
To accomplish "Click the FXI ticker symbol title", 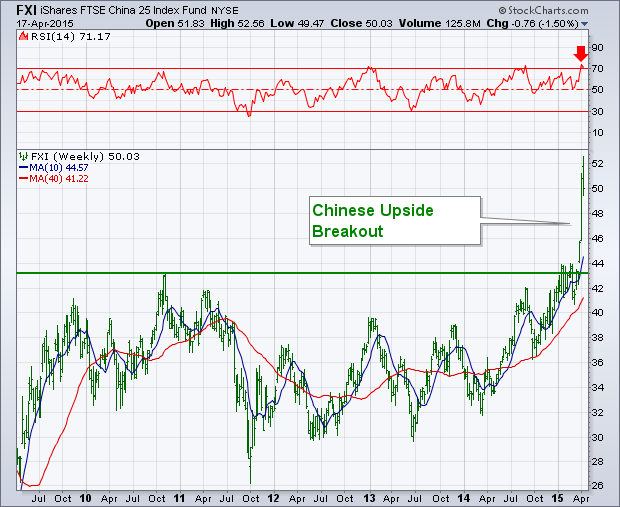I will tap(26, 9).
